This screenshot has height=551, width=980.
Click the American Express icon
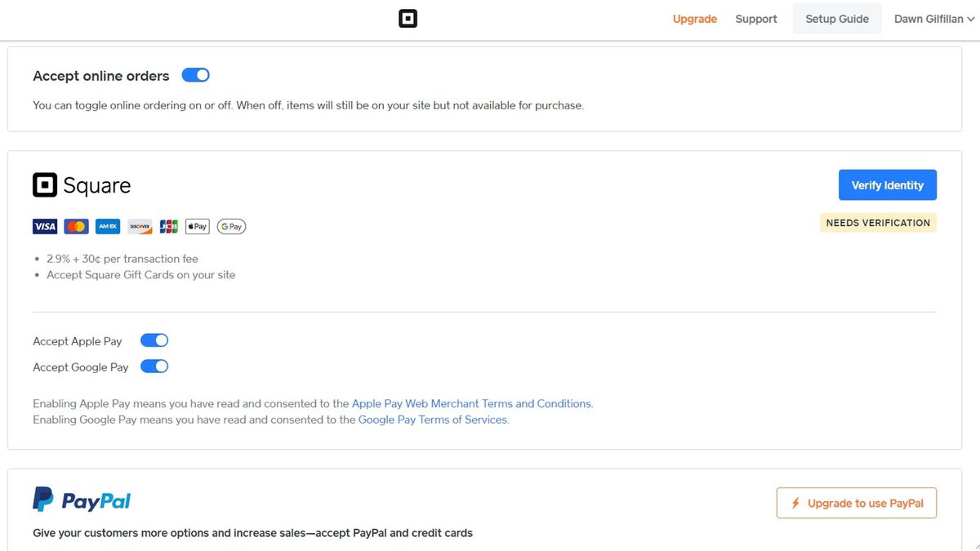point(107,226)
